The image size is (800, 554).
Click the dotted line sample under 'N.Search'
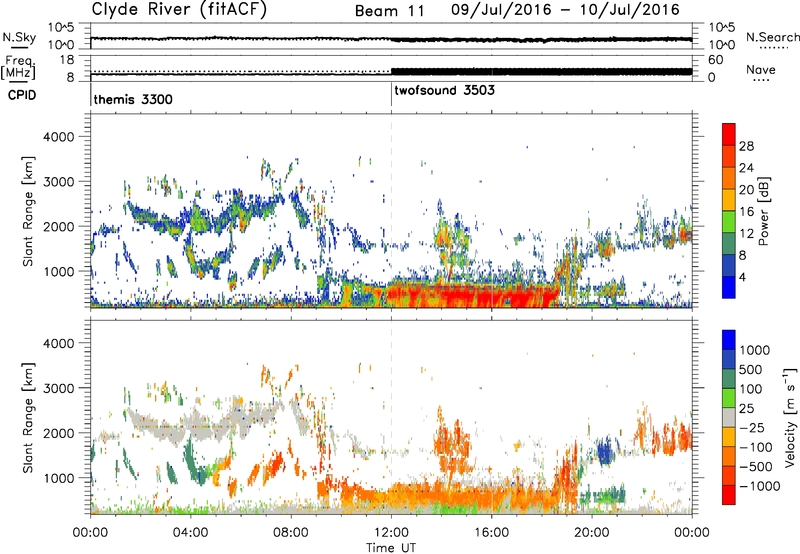(x=773, y=48)
